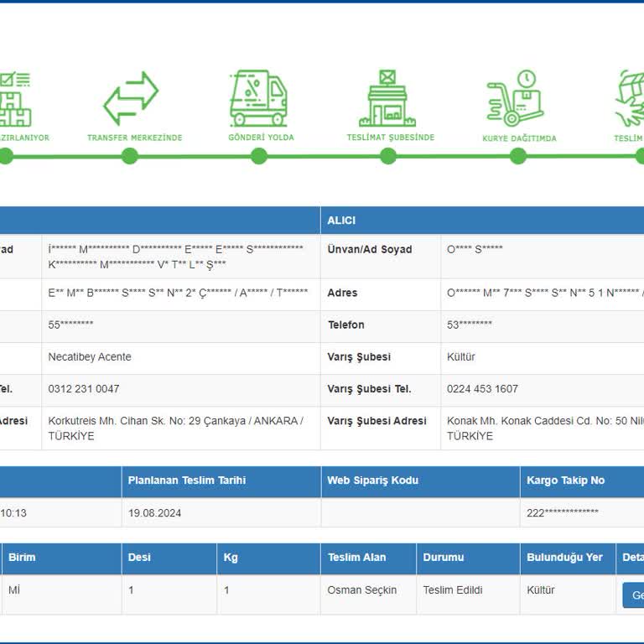This screenshot has width=644, height=644.
Task: Click the phone number 0312 231 0047
Action: 84,389
